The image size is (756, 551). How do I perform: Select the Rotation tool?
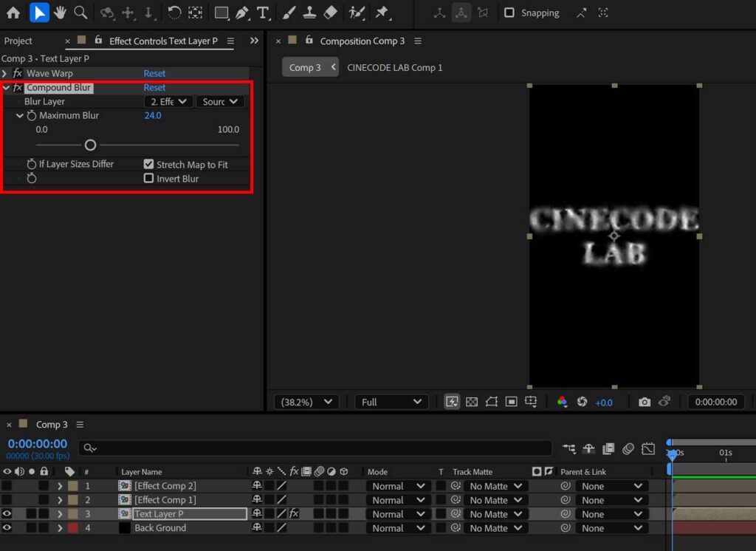174,13
